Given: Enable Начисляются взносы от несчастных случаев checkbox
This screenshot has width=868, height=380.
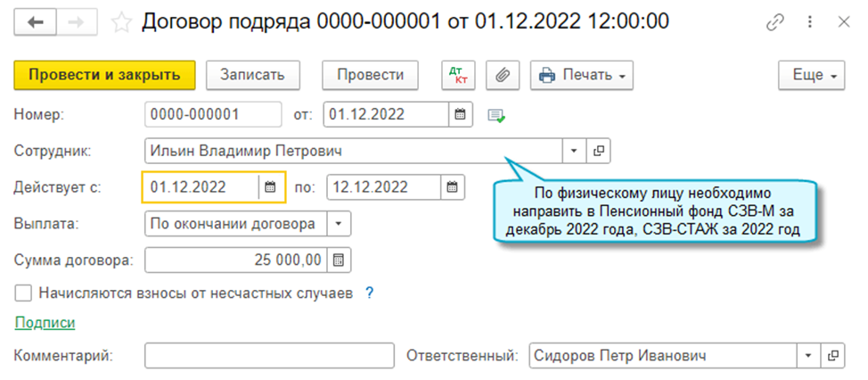Looking at the screenshot, I should [x=23, y=293].
